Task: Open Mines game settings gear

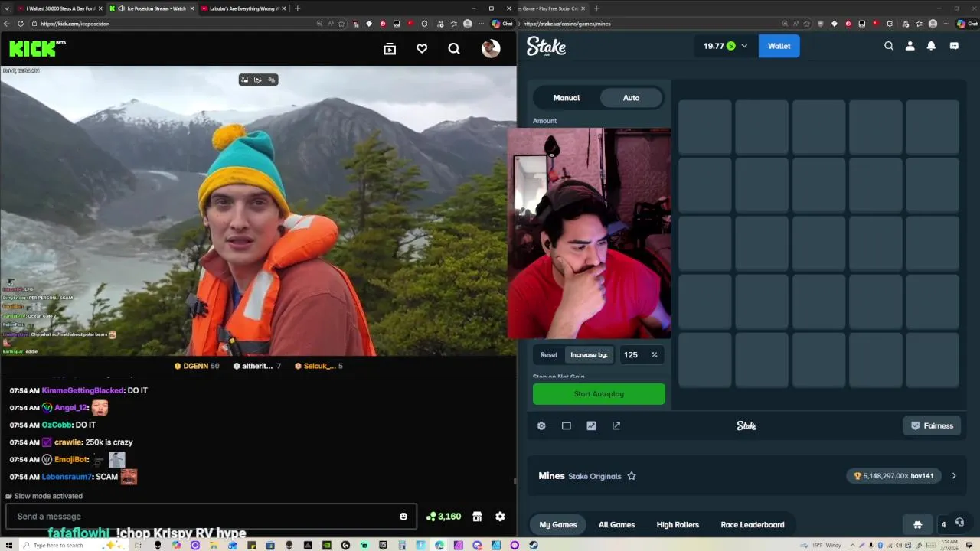Action: [541, 425]
